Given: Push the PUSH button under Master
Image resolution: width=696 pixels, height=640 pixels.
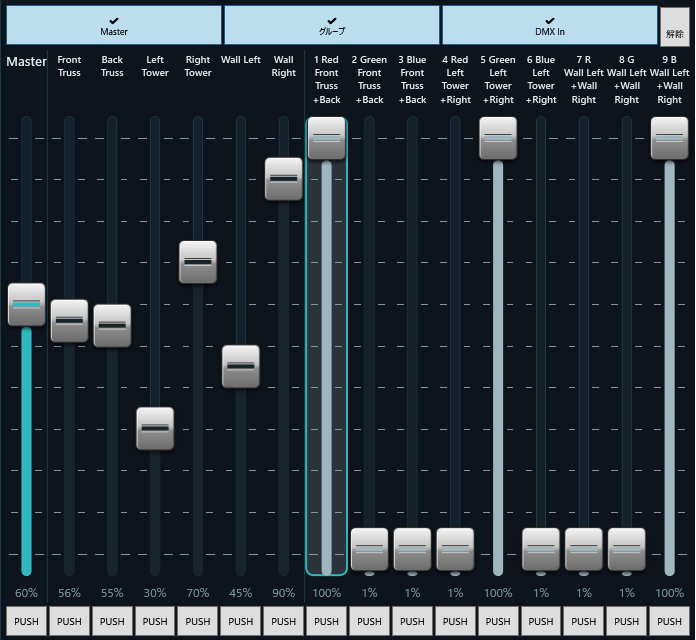Looking at the screenshot, I should [27, 621].
